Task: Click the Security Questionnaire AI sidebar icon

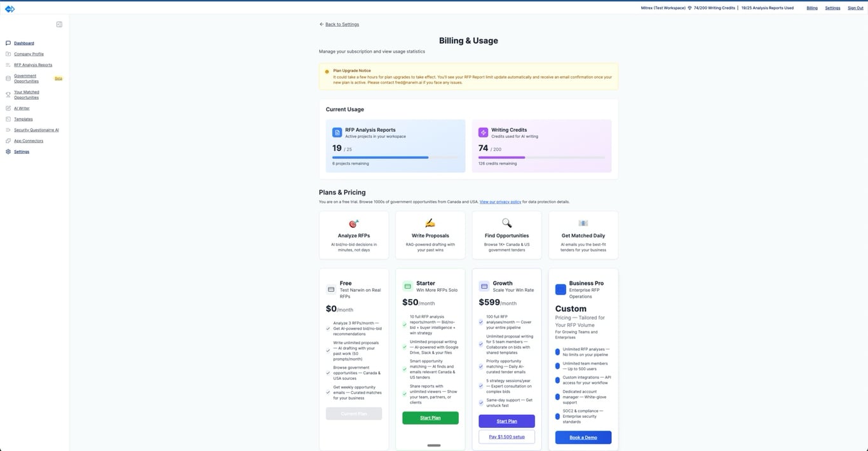Action: (x=8, y=130)
